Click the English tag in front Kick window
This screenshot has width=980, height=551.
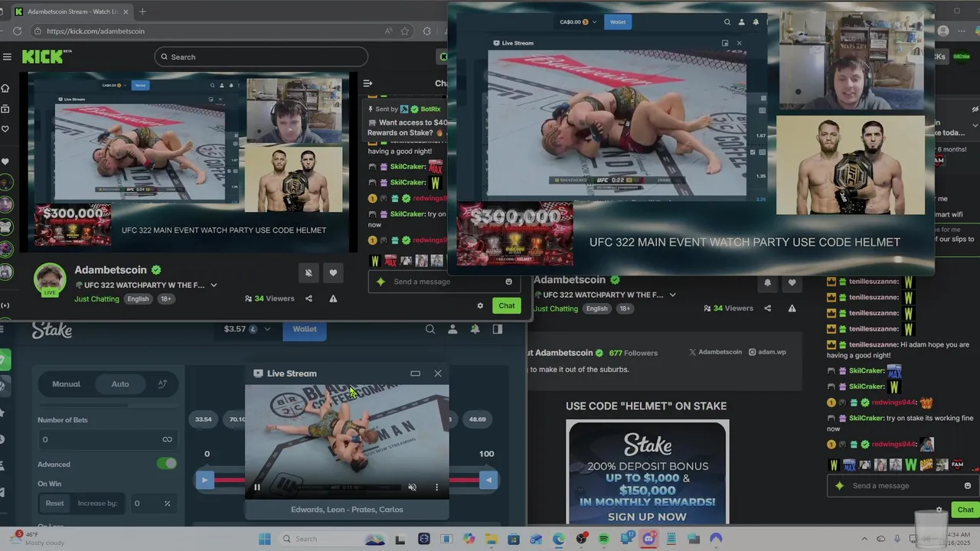point(138,298)
